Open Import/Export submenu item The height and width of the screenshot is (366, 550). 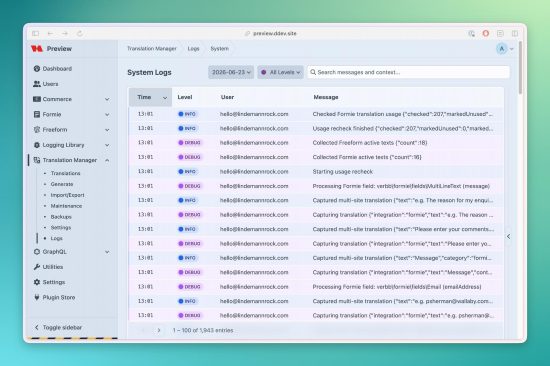67,195
